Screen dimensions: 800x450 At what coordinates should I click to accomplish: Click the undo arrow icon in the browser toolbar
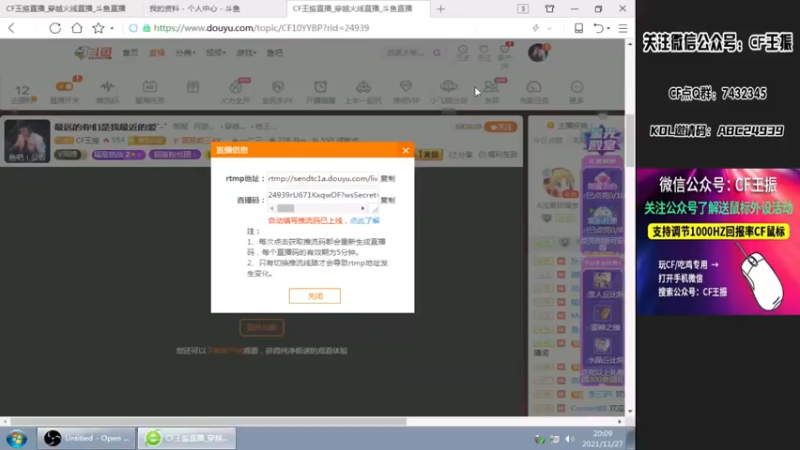[598, 28]
